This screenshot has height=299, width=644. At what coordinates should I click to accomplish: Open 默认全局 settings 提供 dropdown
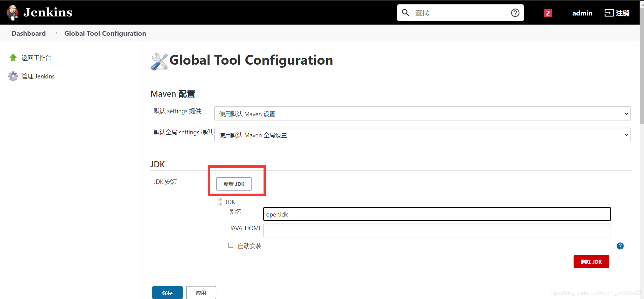[x=422, y=135]
